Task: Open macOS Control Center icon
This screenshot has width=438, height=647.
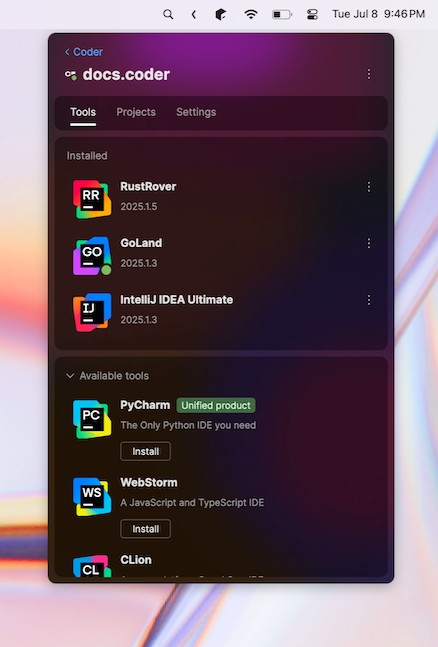Action: pos(313,14)
